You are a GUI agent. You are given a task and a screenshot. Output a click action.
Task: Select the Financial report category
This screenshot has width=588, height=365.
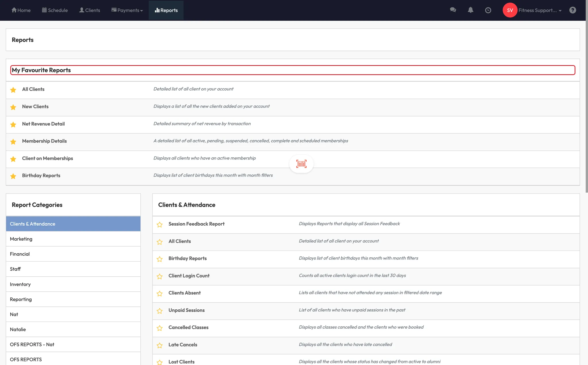pos(20,254)
